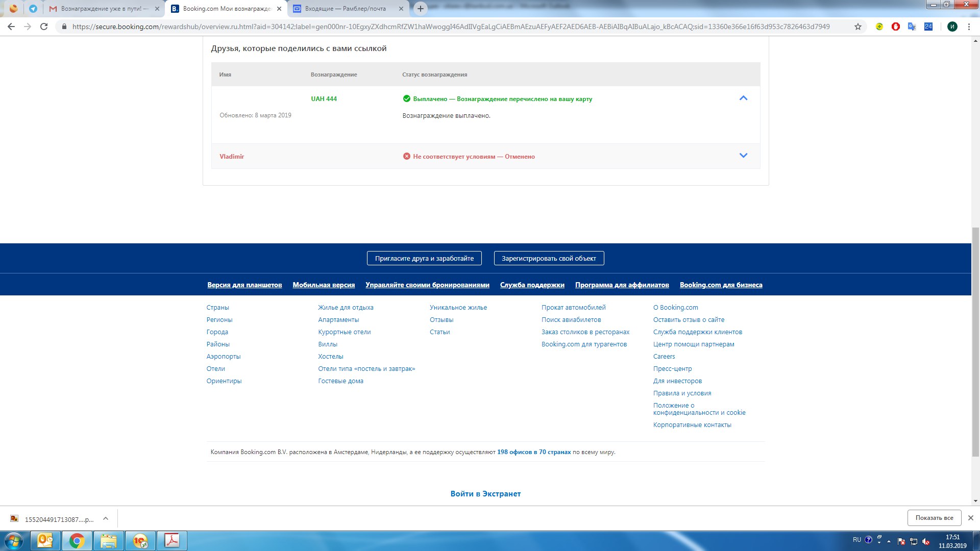
Task: Open the blue 24 extension icon
Action: pos(928,27)
